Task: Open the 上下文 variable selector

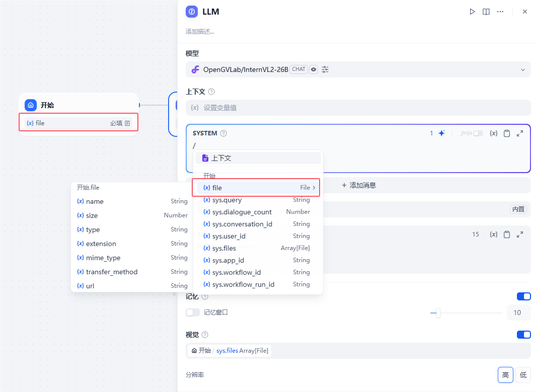Action: 358,108
